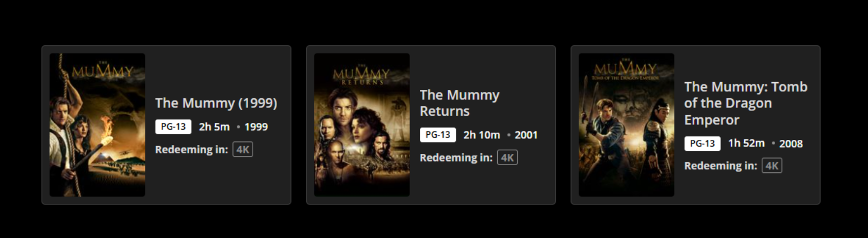Click the 4K badge for Dragon Emperor
This screenshot has height=238, width=868.
pyautogui.click(x=772, y=166)
